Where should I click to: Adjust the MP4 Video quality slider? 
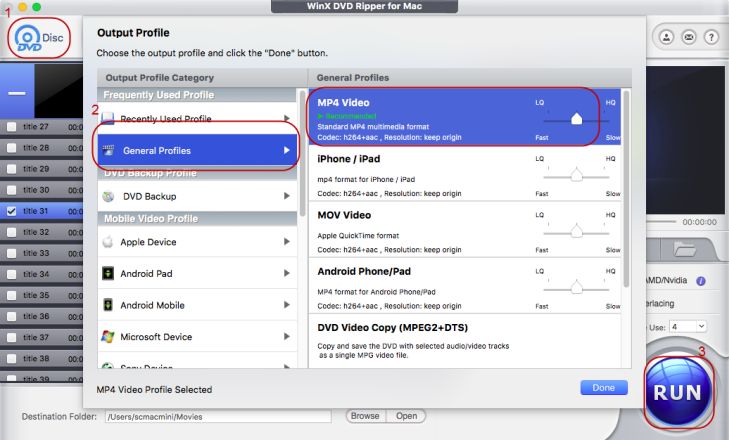coord(576,120)
